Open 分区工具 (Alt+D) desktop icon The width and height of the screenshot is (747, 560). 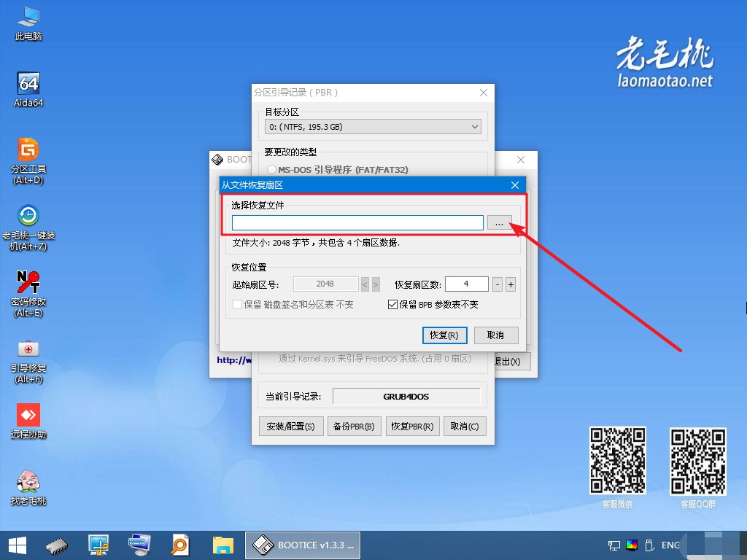pyautogui.click(x=28, y=161)
